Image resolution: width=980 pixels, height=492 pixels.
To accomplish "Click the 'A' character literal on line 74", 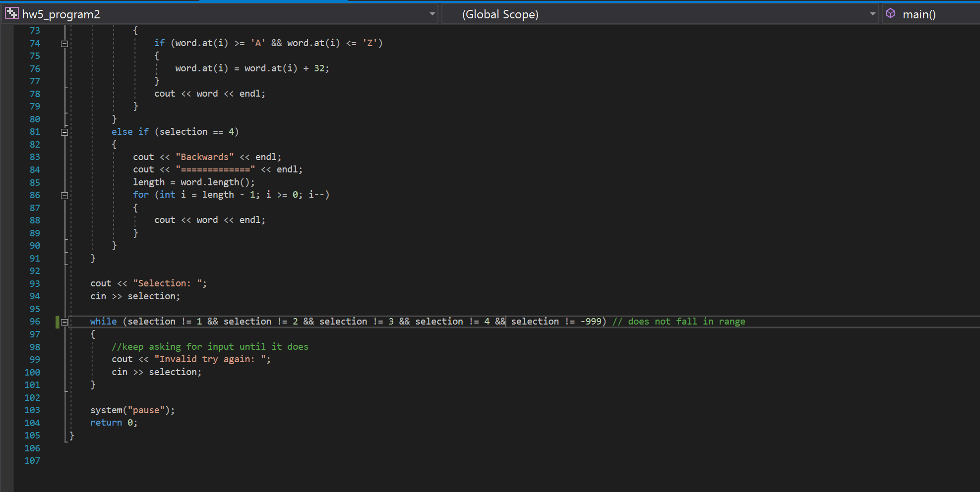I will pyautogui.click(x=258, y=43).
